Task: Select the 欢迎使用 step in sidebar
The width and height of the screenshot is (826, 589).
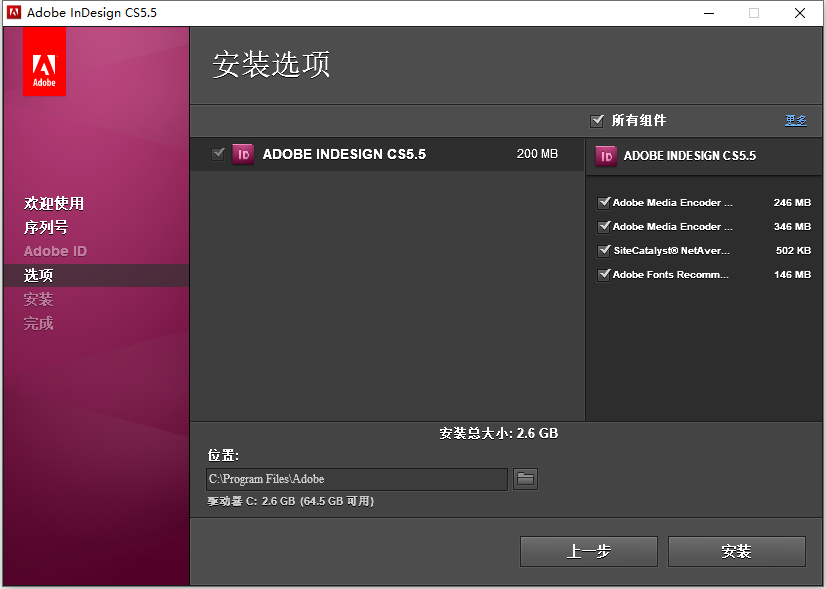Action: [x=54, y=203]
